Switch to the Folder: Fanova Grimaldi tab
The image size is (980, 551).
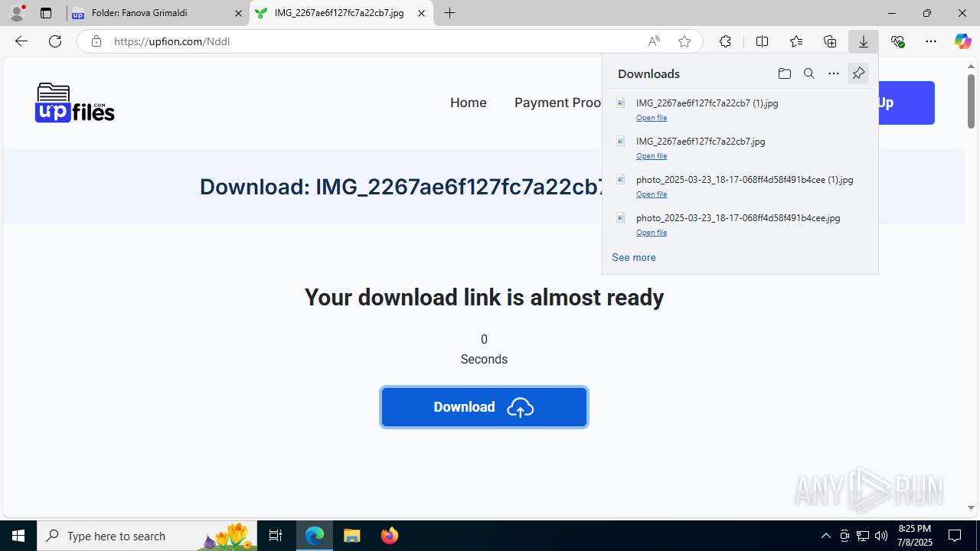157,13
